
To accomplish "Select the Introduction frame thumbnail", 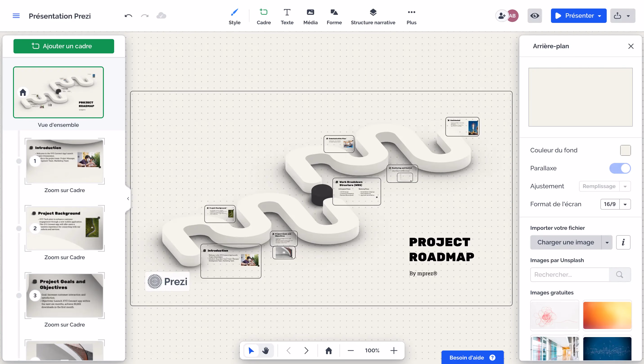I will [x=64, y=161].
